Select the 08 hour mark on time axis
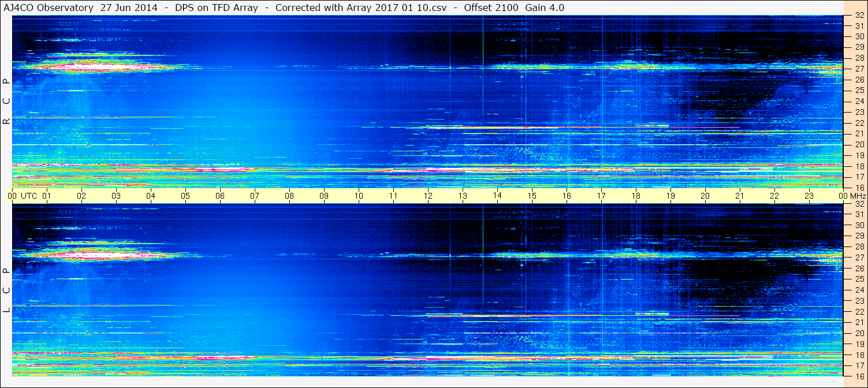The image size is (868, 388). point(289,196)
